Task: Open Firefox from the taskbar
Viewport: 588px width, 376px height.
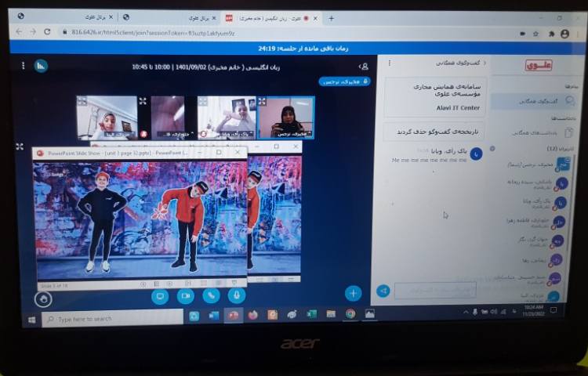Action: coord(252,316)
